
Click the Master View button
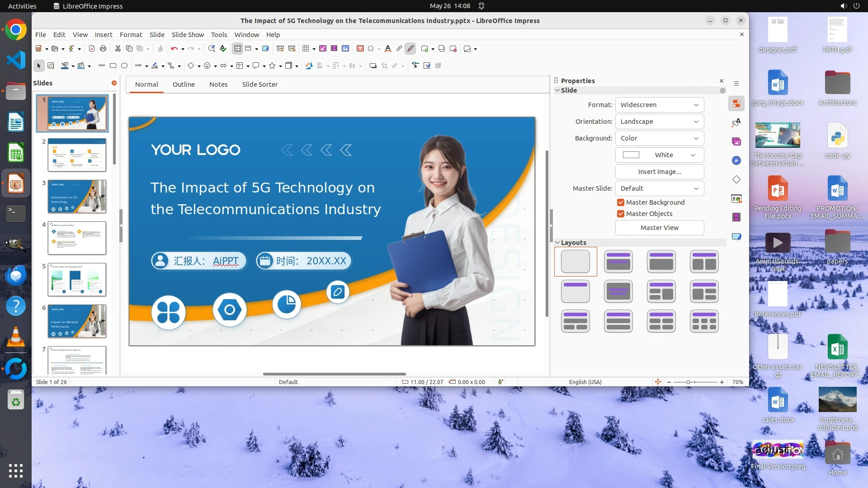coord(659,228)
